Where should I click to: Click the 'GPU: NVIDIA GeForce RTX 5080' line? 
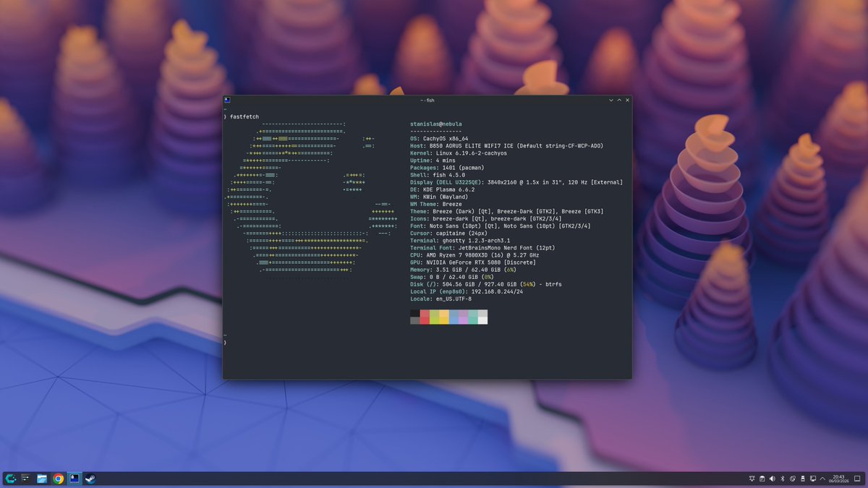coord(473,262)
